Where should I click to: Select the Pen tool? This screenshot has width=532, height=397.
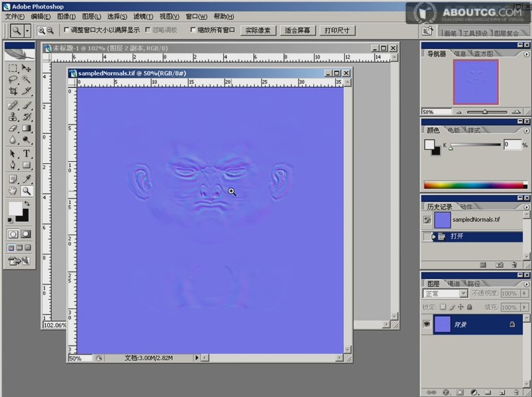(x=13, y=165)
